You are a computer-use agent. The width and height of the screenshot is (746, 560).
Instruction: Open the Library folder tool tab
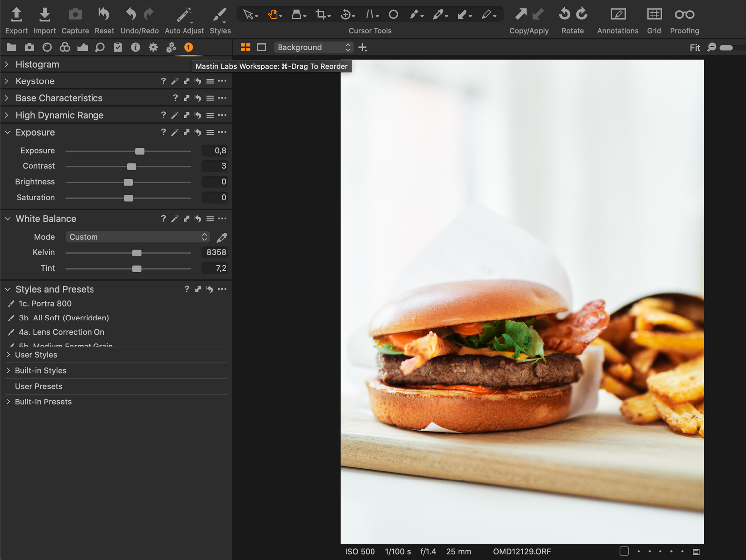click(x=12, y=48)
